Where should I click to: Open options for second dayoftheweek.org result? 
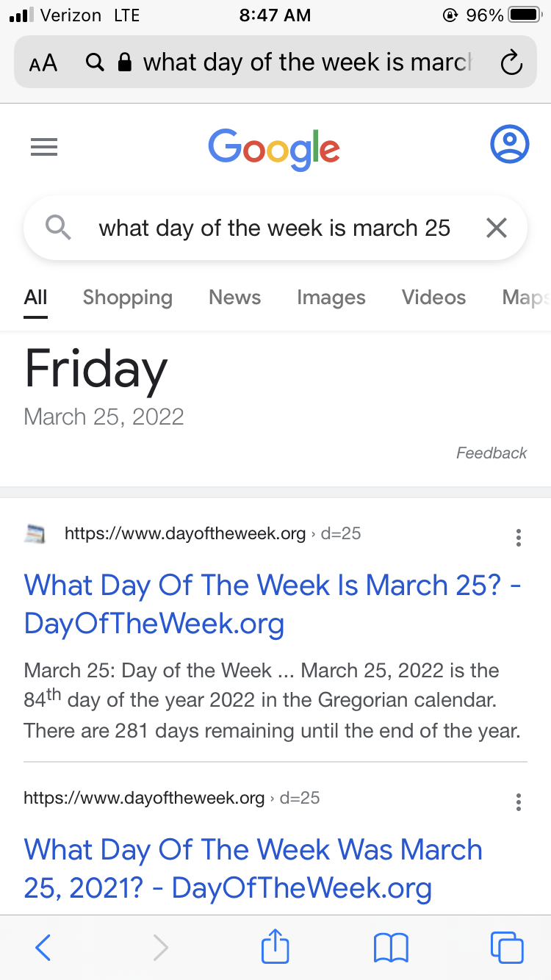pos(519,802)
